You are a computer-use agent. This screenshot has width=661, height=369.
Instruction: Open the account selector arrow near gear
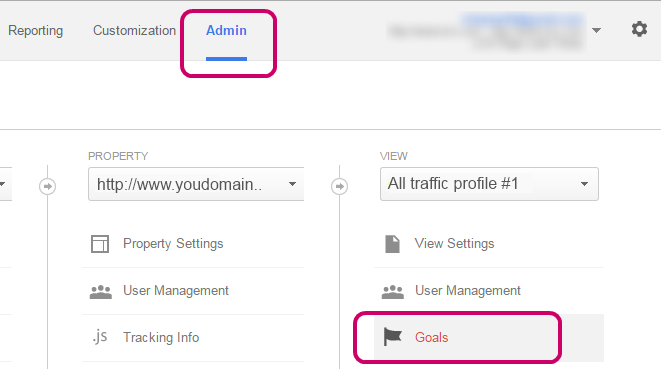click(x=596, y=30)
